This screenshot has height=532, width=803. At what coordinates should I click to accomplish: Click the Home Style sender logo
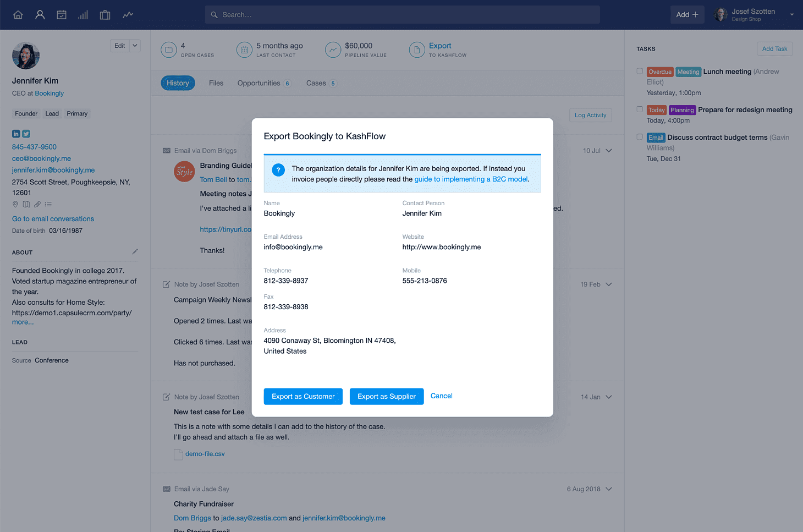184,172
